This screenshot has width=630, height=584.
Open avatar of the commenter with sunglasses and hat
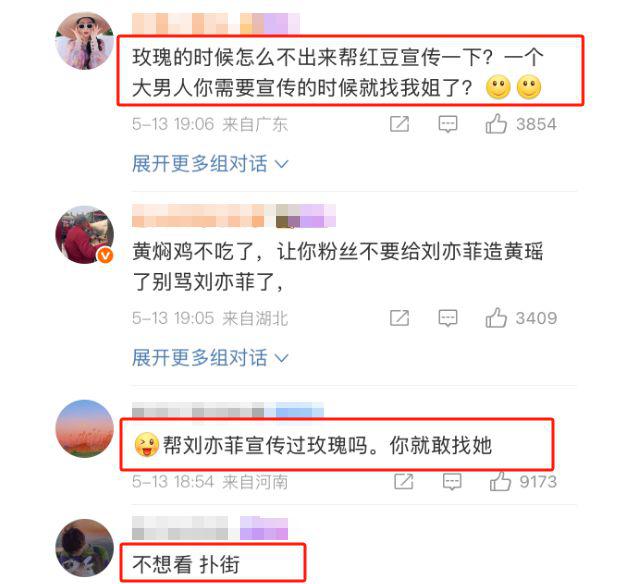coord(84,41)
